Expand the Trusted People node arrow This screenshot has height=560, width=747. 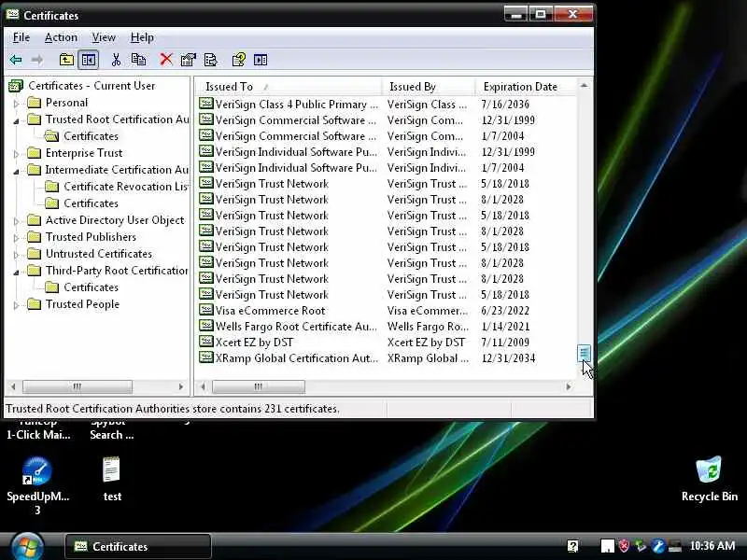16,305
